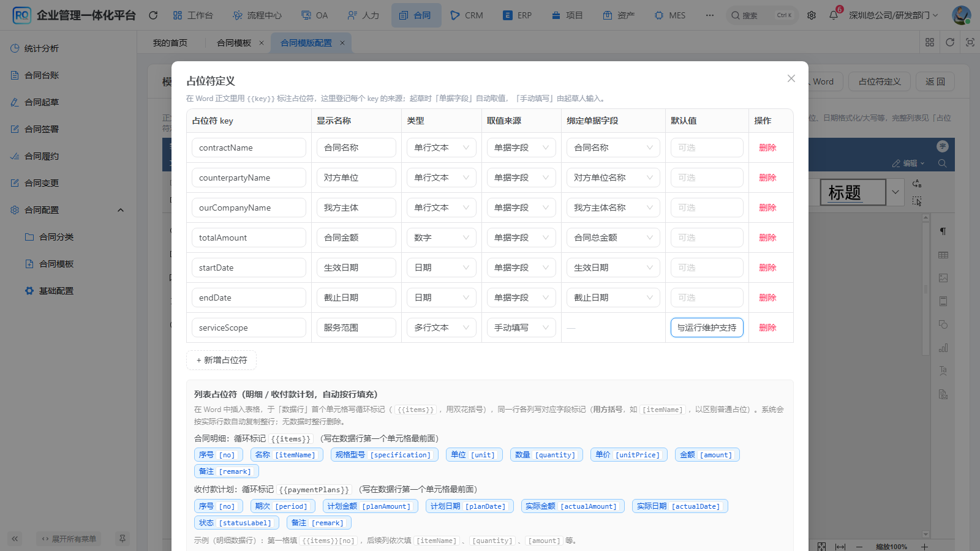Open 绑定单据字段 dropdown for ourCompanyName row
Image resolution: width=980 pixels, height=551 pixels.
point(613,208)
